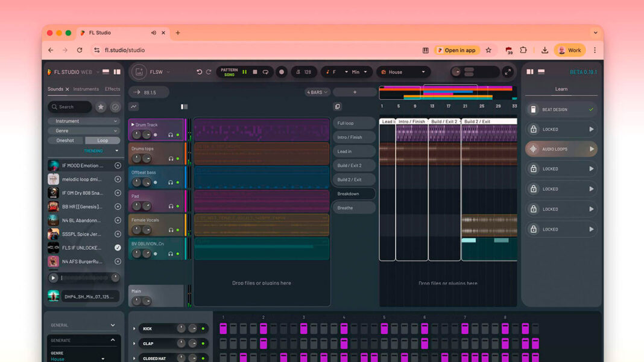Viewport: 644px width, 362px height.
Task: Click the fullscreen expand arrows in the toolbar
Action: tap(510, 72)
